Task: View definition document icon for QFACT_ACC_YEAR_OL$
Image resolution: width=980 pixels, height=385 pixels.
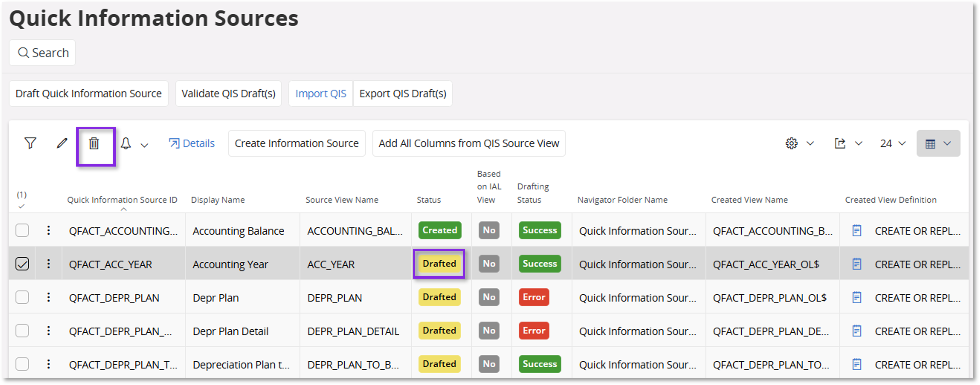Action: pyautogui.click(x=856, y=264)
